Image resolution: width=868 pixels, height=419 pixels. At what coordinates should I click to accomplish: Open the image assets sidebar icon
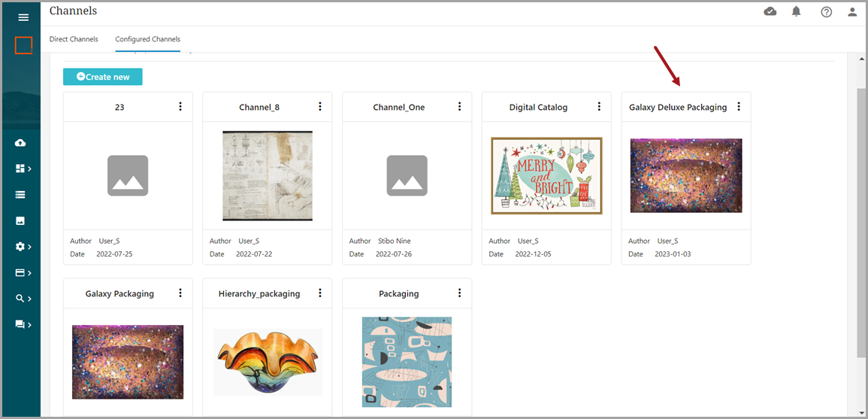pyautogui.click(x=20, y=220)
